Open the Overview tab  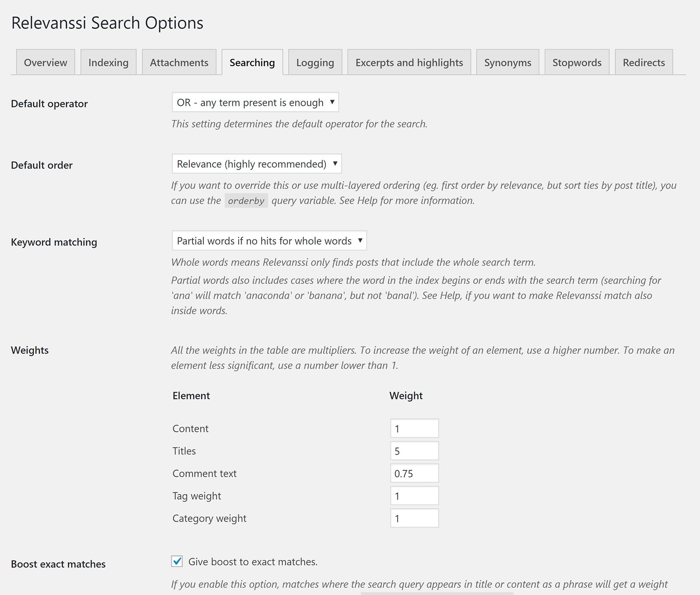click(x=45, y=62)
